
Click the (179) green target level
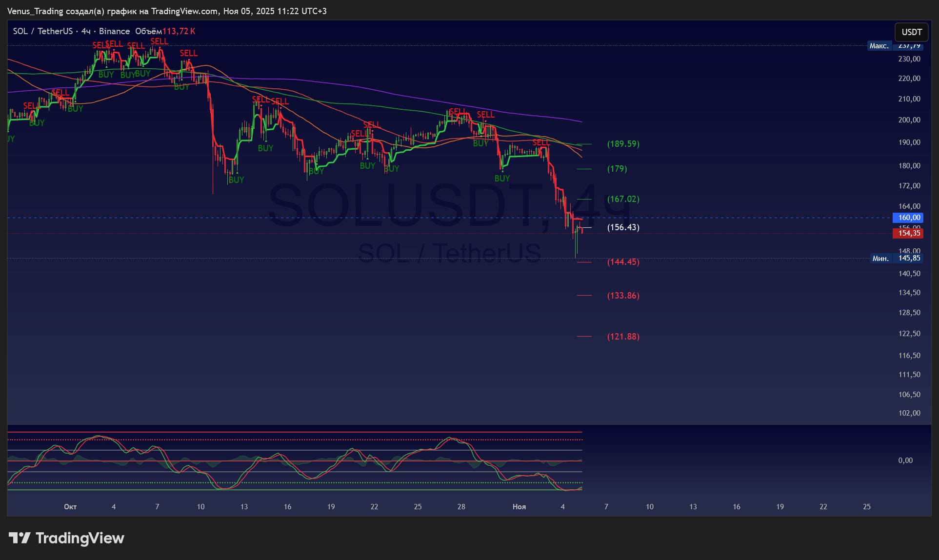click(x=617, y=169)
